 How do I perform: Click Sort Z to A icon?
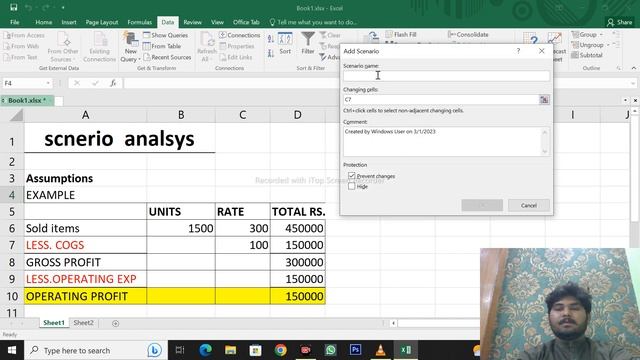(x=271, y=53)
